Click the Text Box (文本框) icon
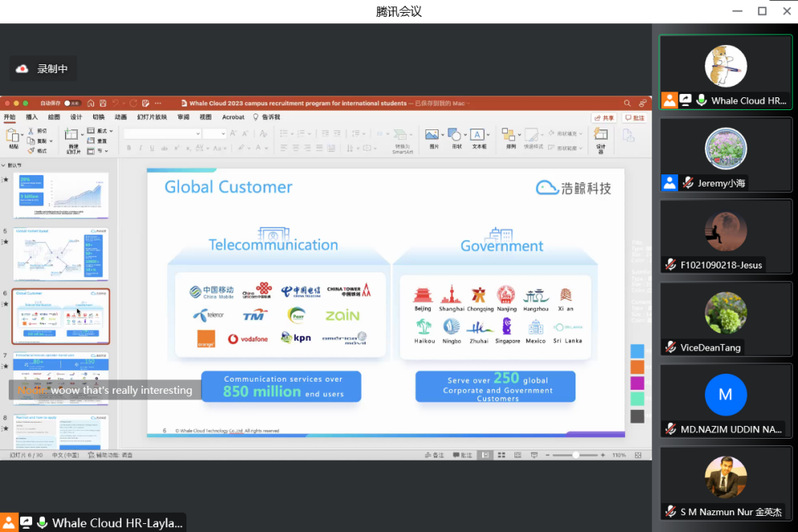798x532 pixels. tap(477, 134)
